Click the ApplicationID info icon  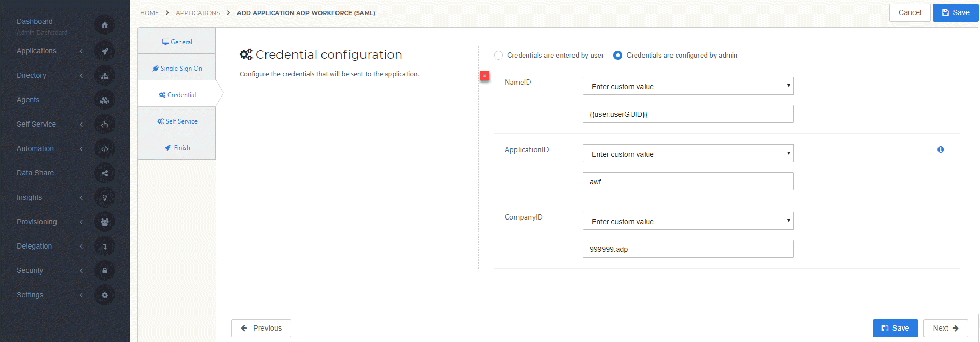click(x=941, y=149)
